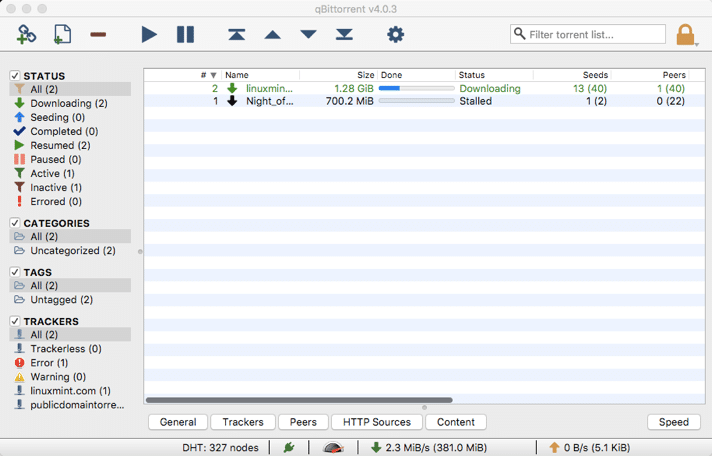Move torrent down in queue

[308, 35]
